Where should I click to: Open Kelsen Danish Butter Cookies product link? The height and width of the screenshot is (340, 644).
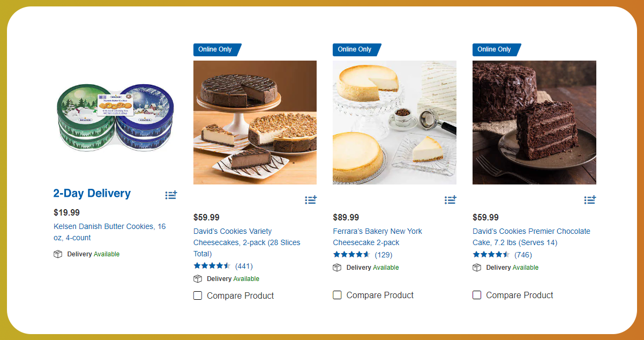click(109, 232)
